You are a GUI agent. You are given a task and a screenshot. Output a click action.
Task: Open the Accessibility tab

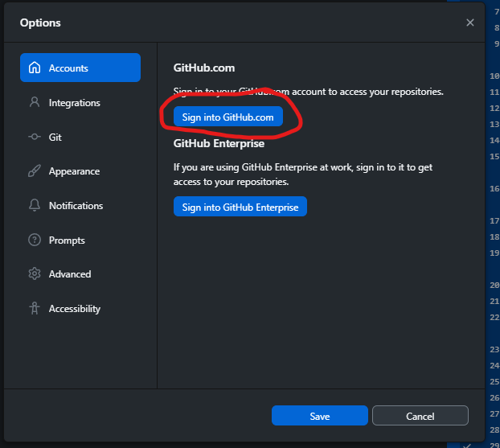pos(80,309)
